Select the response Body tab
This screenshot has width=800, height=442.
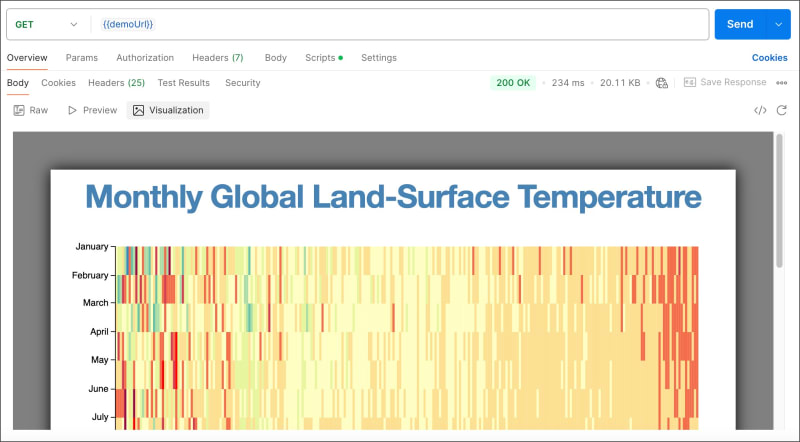[18, 83]
